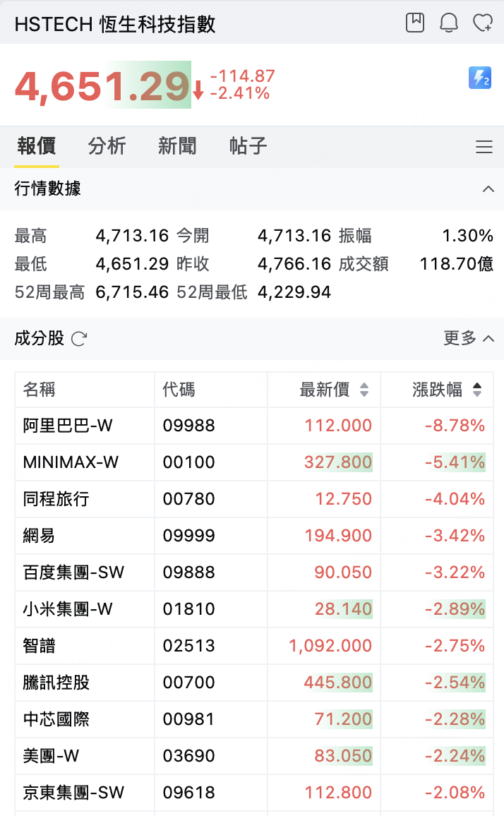Click the price 445.800

pyautogui.click(x=338, y=683)
